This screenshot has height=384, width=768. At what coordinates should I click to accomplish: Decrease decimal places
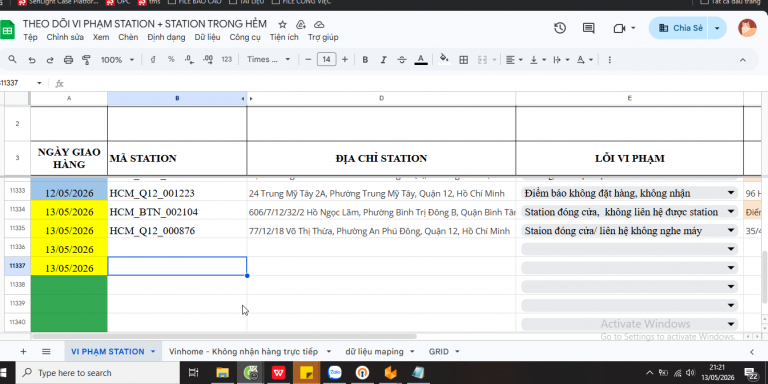coord(190,60)
